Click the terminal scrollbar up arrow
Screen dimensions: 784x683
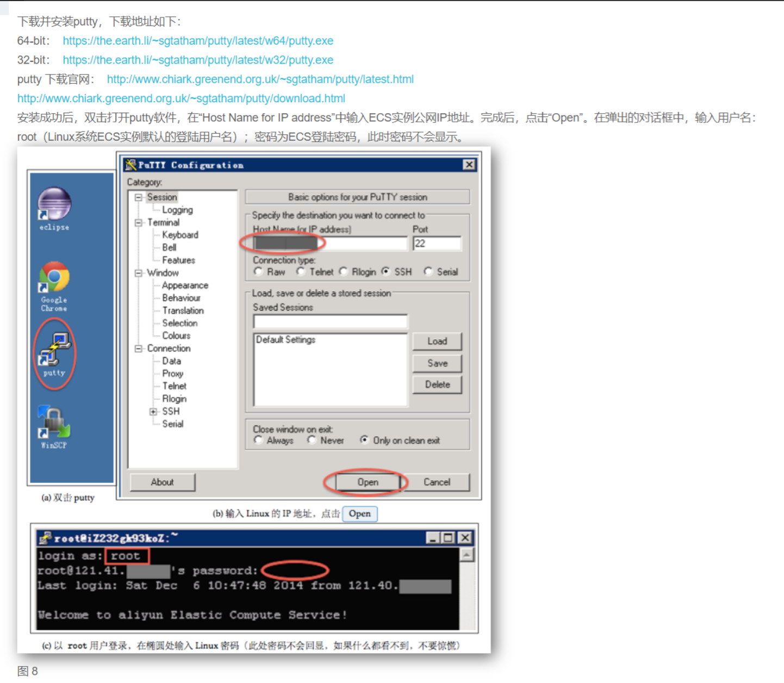[466, 555]
